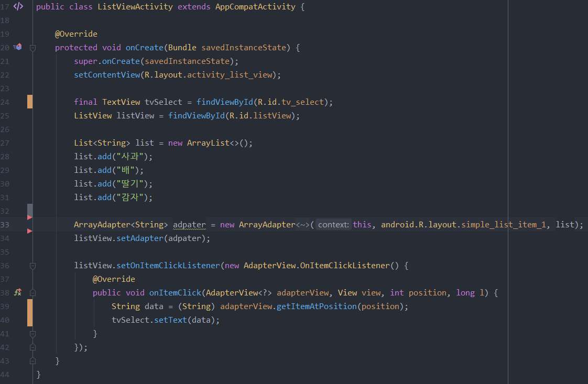Image resolution: width=588 pixels, height=384 pixels.
Task: Click TextView type on line 24
Action: click(121, 102)
